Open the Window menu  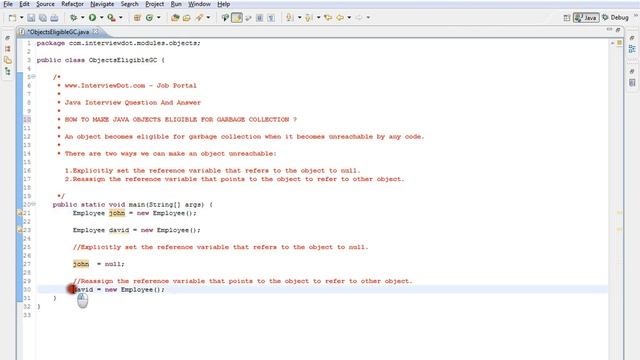click(199, 4)
